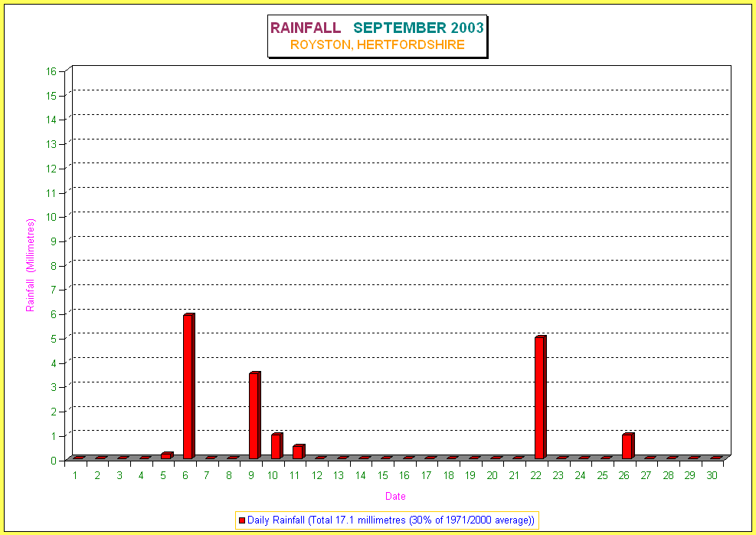The image size is (756, 535).
Task: Click date label 25 on x-axis
Action: pos(602,476)
